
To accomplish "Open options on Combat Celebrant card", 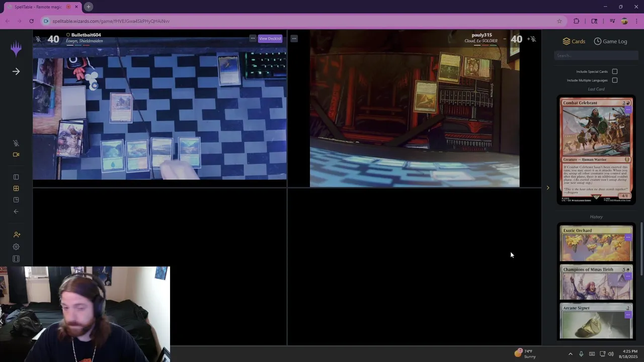I will pos(628,110).
